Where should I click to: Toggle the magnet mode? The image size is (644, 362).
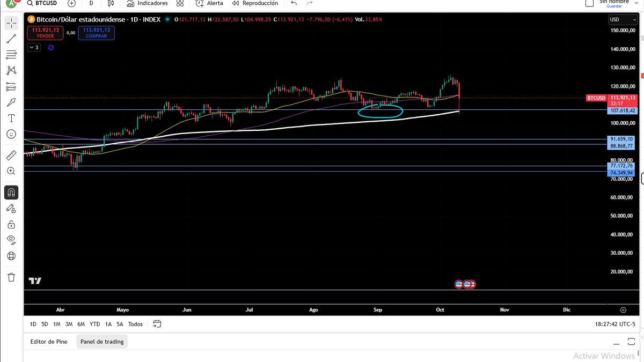tap(11, 192)
